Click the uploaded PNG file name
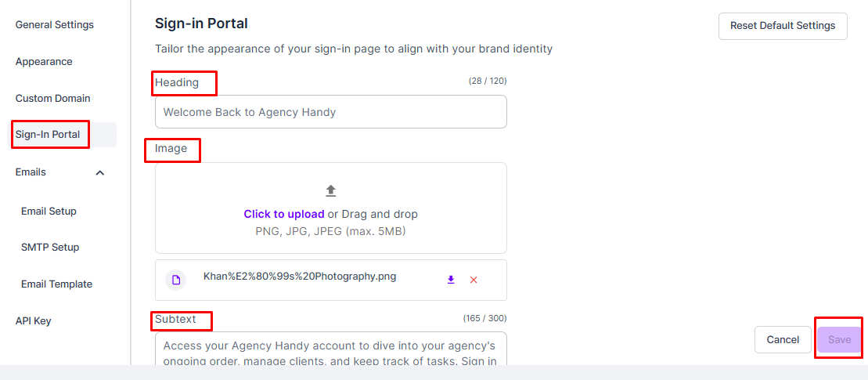This screenshot has width=868, height=380. click(300, 276)
